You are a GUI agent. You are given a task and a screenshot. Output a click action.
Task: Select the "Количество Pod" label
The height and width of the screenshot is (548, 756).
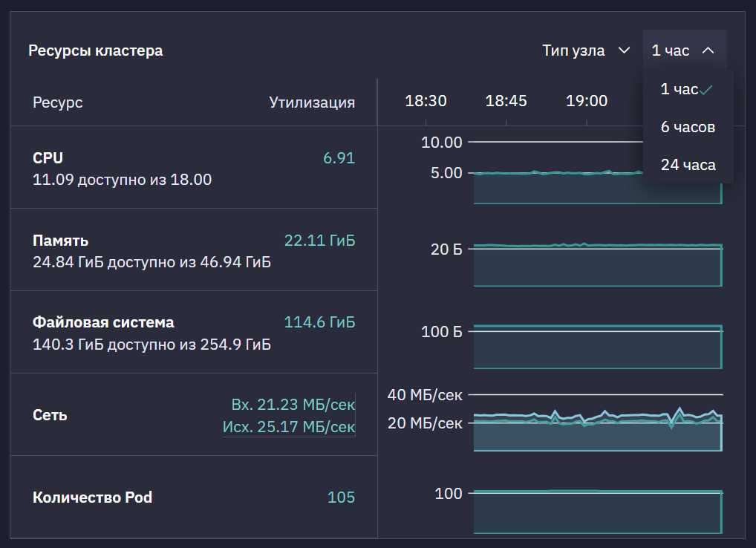coord(93,498)
